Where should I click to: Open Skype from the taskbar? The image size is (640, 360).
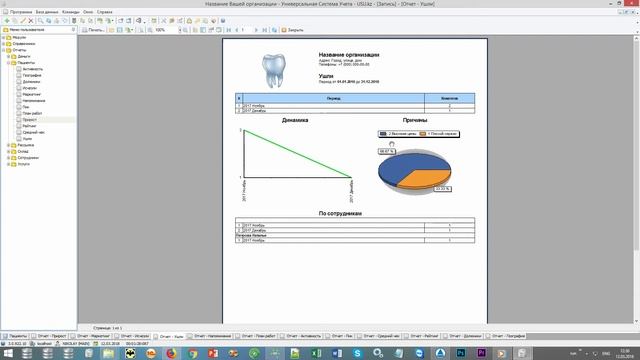(x=357, y=353)
